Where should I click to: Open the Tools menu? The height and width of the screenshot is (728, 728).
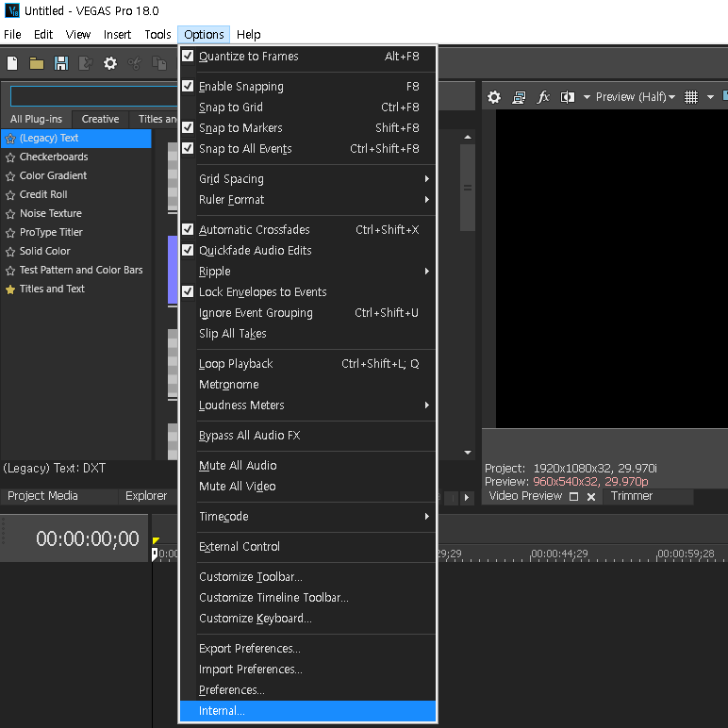coord(157,34)
